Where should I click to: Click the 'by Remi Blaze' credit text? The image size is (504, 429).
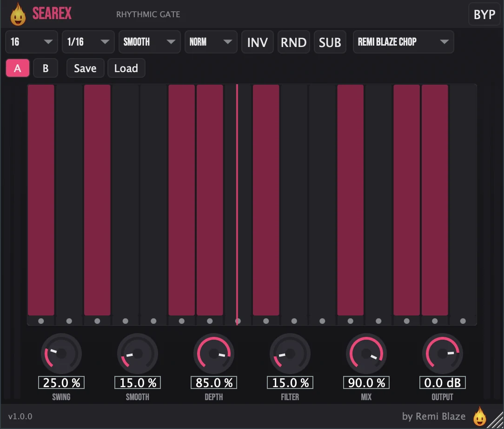coord(434,416)
